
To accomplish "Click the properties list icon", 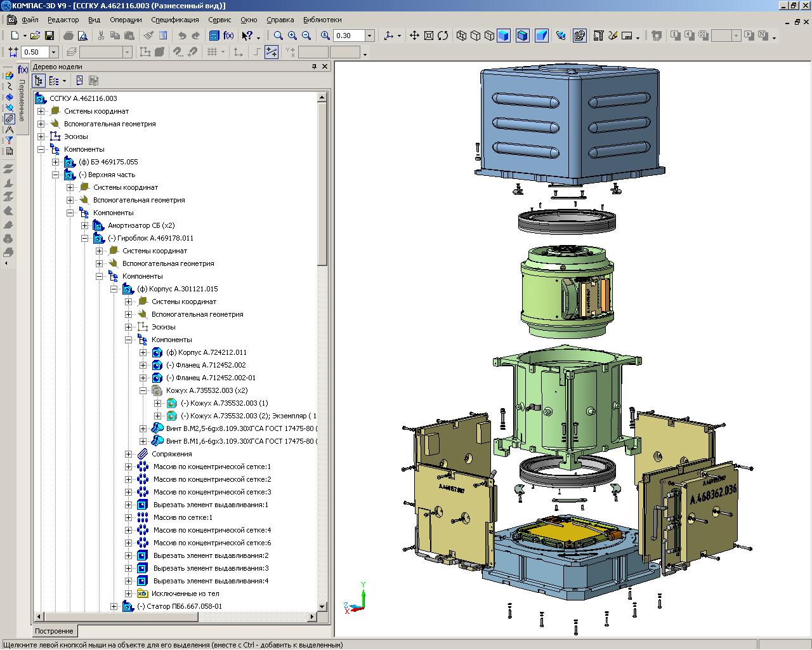I will click(163, 36).
